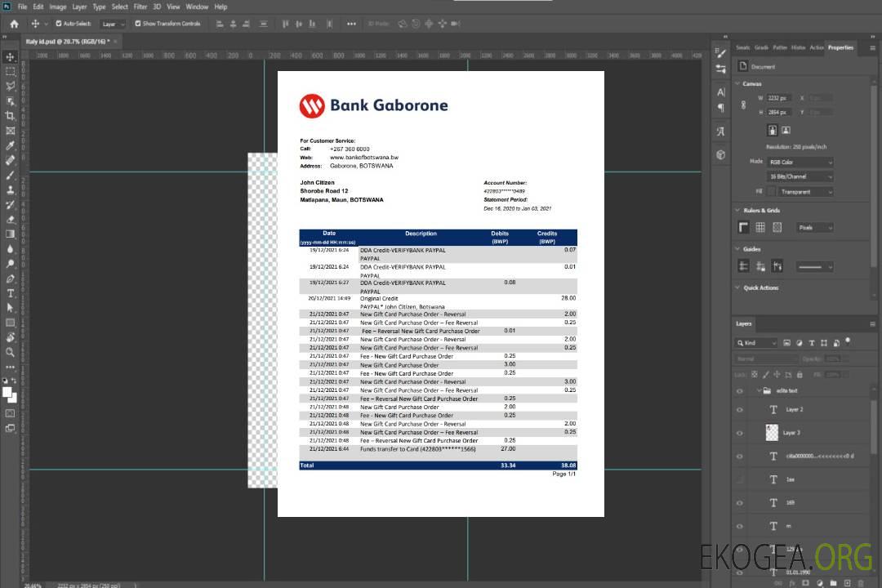Viewport: 882px width, 588px height.
Task: Open the ruler units Pixels dropdown
Action: point(815,227)
